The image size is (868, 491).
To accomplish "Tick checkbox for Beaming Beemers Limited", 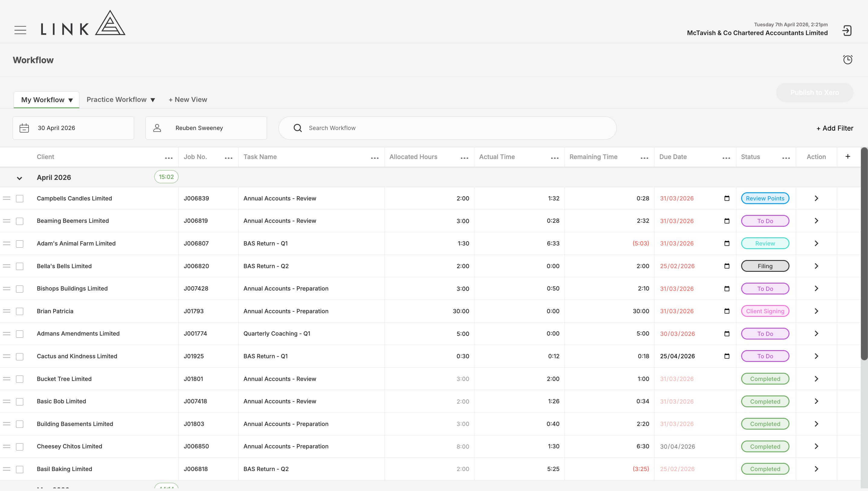I will point(20,221).
